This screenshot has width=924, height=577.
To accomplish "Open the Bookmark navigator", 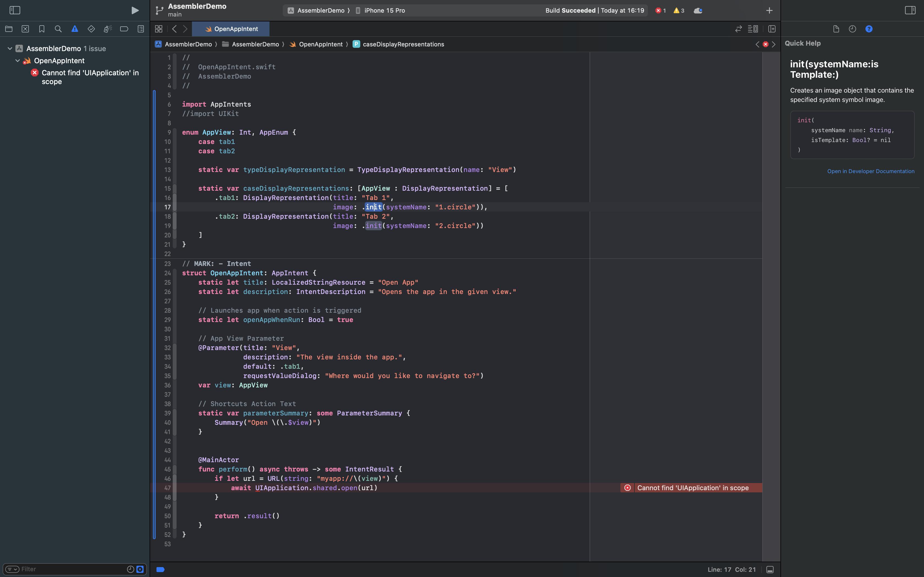I will pyautogui.click(x=42, y=29).
